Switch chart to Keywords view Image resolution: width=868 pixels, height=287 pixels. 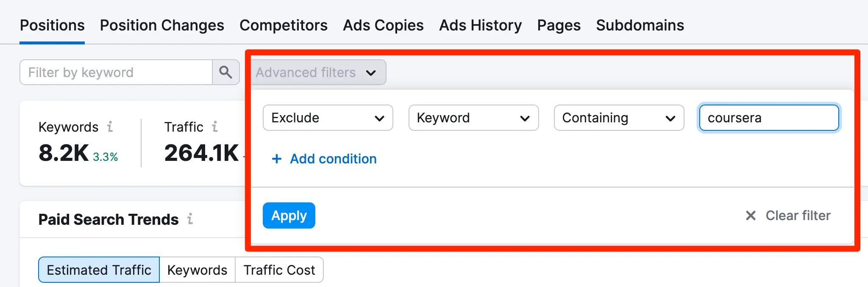pyautogui.click(x=197, y=270)
